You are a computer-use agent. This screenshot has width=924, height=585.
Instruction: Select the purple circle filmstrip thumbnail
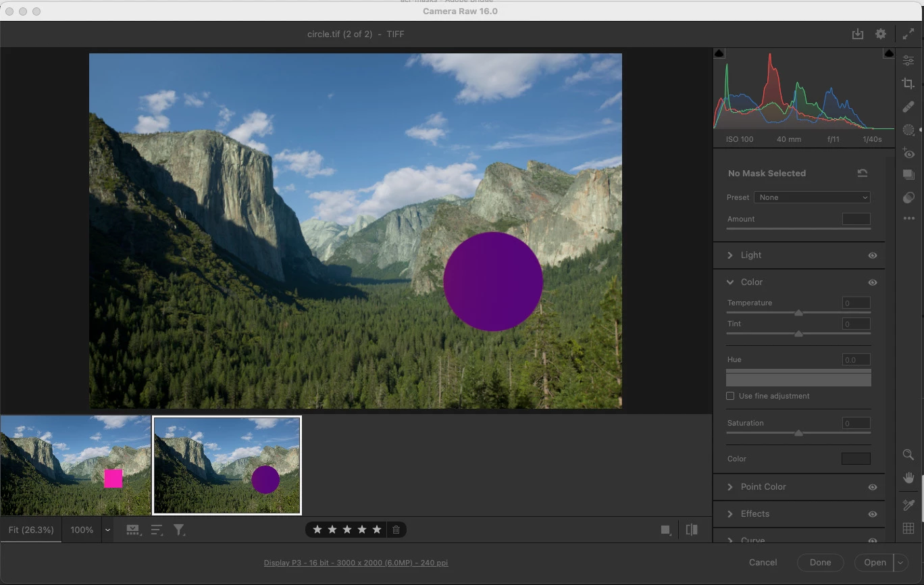pyautogui.click(x=227, y=465)
